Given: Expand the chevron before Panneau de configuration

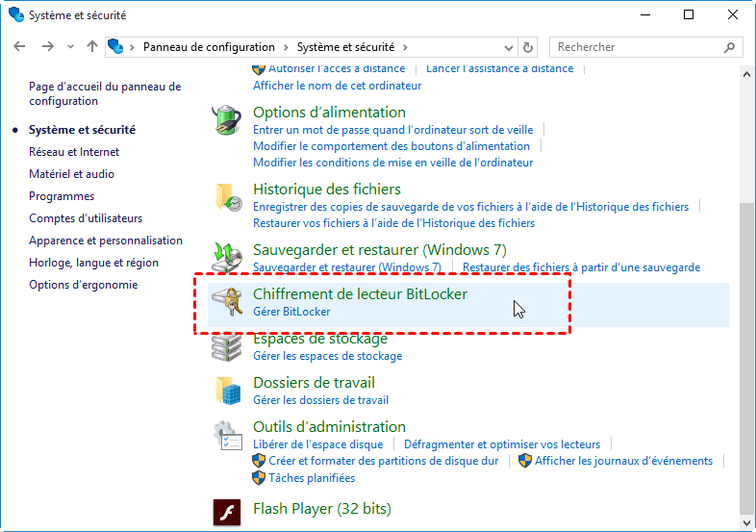Looking at the screenshot, I should click(132, 47).
